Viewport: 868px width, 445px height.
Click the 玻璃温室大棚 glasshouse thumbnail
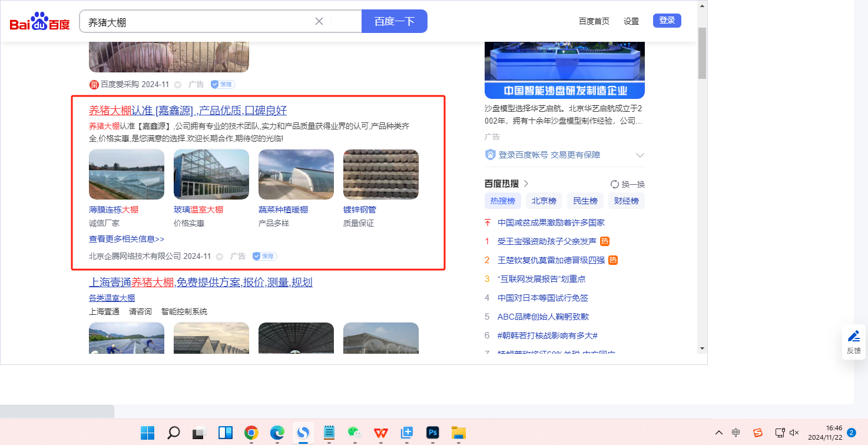point(211,174)
